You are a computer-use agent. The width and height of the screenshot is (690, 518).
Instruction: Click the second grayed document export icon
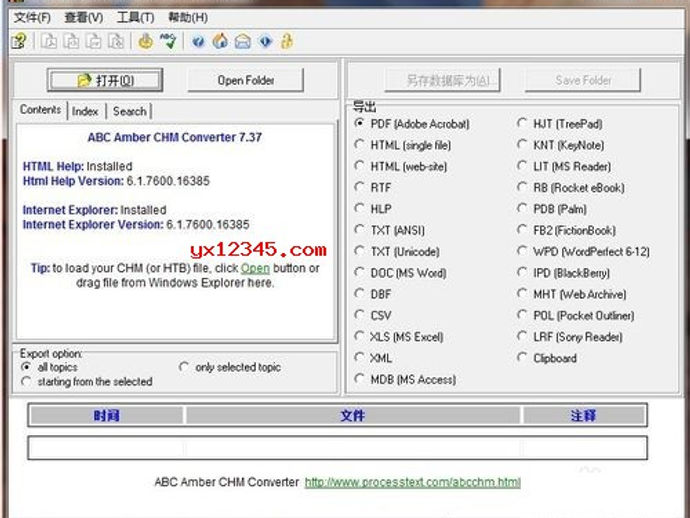coord(71,41)
